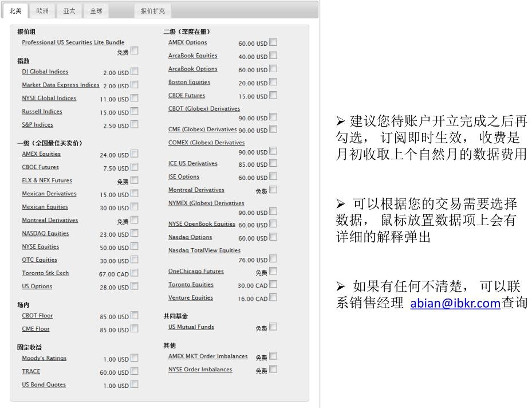Tick the Venture Equities 16.00 CAD checkbox

coord(273,297)
